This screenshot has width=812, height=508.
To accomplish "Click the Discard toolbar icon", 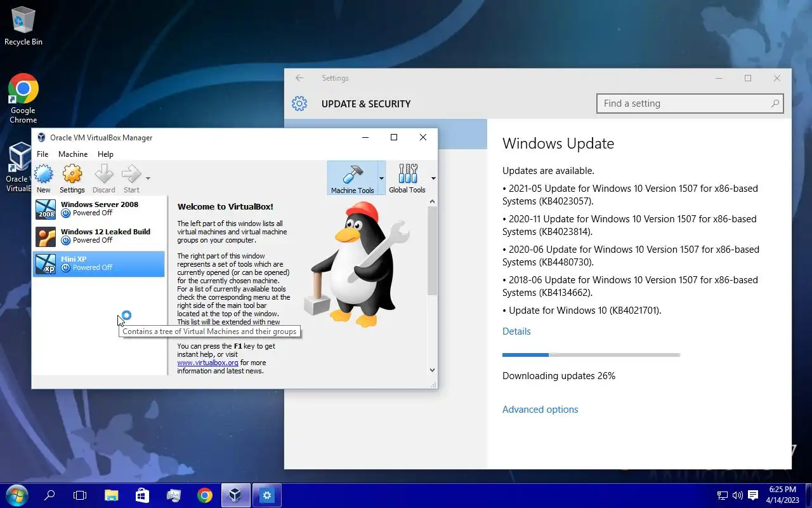I will tap(103, 174).
